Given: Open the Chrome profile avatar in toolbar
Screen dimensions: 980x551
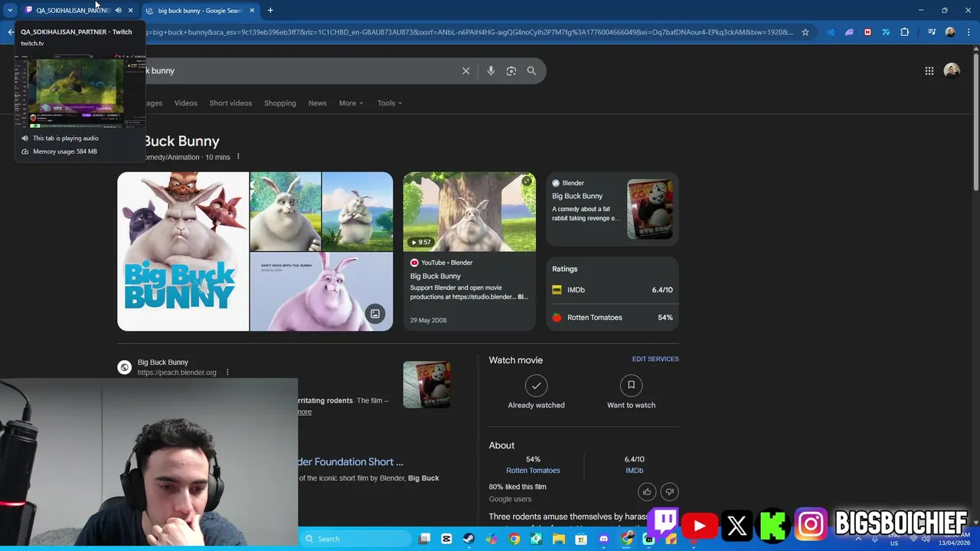Looking at the screenshot, I should (950, 32).
